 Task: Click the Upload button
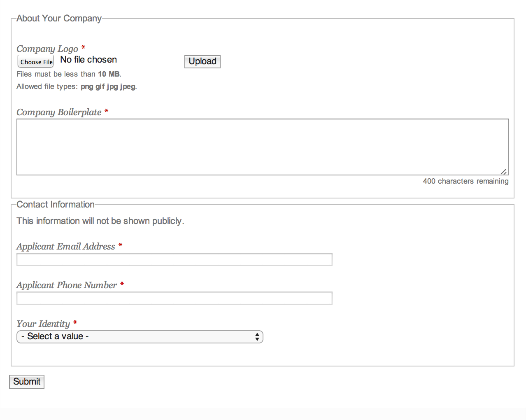tap(202, 61)
